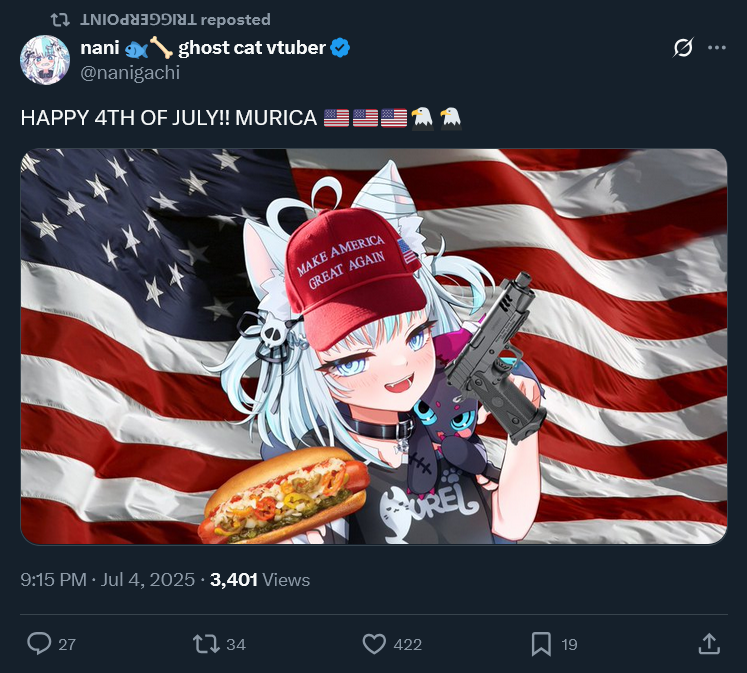Click the blue verified checkmark badge
Viewport: 747px width, 673px height.
pyautogui.click(x=340, y=48)
